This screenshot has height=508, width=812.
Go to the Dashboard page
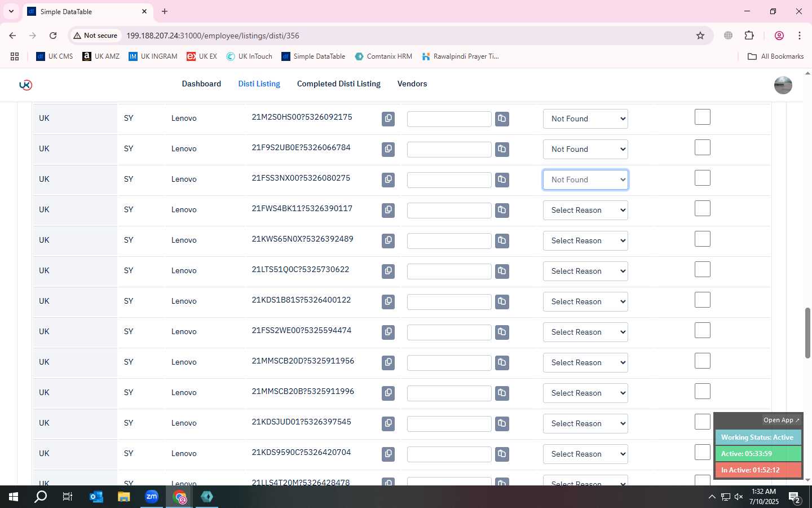[x=201, y=84]
